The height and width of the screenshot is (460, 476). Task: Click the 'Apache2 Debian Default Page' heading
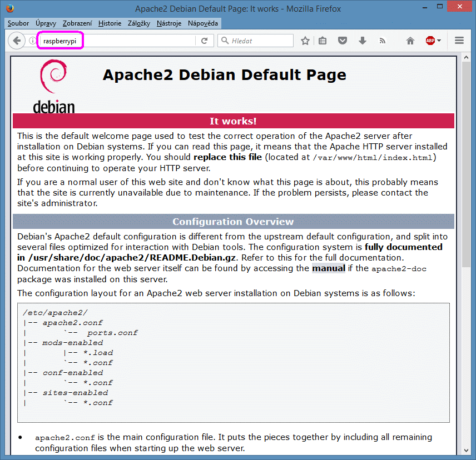point(224,75)
